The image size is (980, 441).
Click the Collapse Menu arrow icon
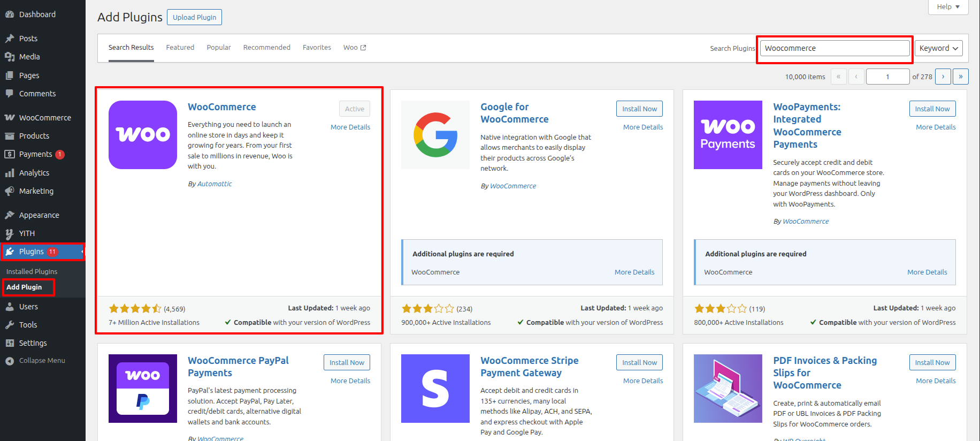click(x=10, y=361)
